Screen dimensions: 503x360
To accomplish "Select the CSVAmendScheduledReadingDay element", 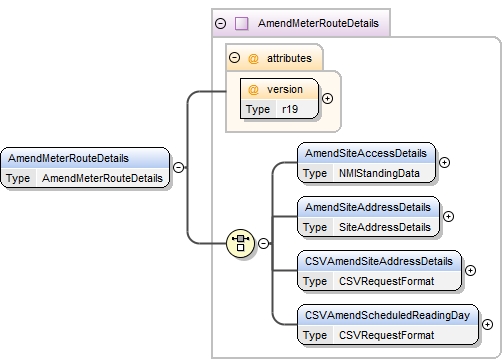I will pos(388,325).
